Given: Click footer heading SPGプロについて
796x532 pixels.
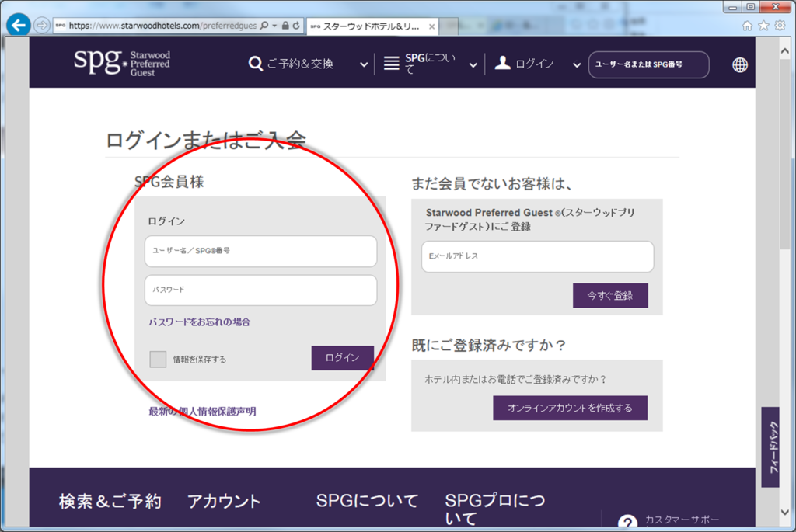Looking at the screenshot, I should [x=495, y=509].
